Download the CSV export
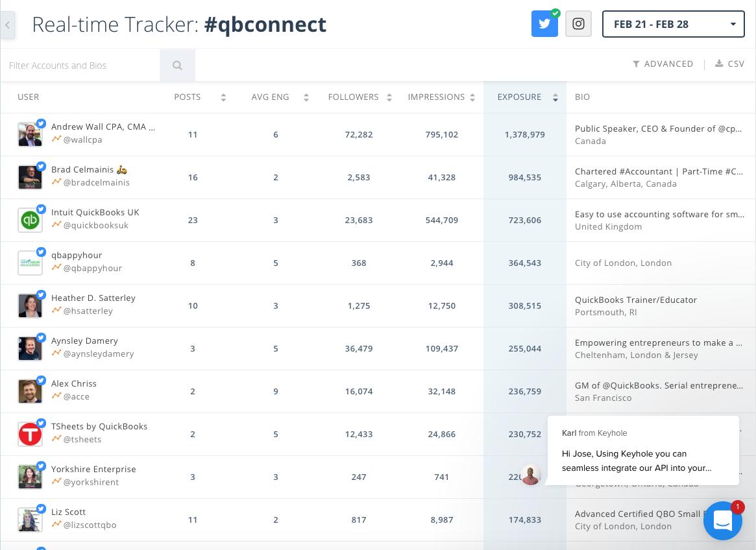756x550 pixels. pos(729,64)
